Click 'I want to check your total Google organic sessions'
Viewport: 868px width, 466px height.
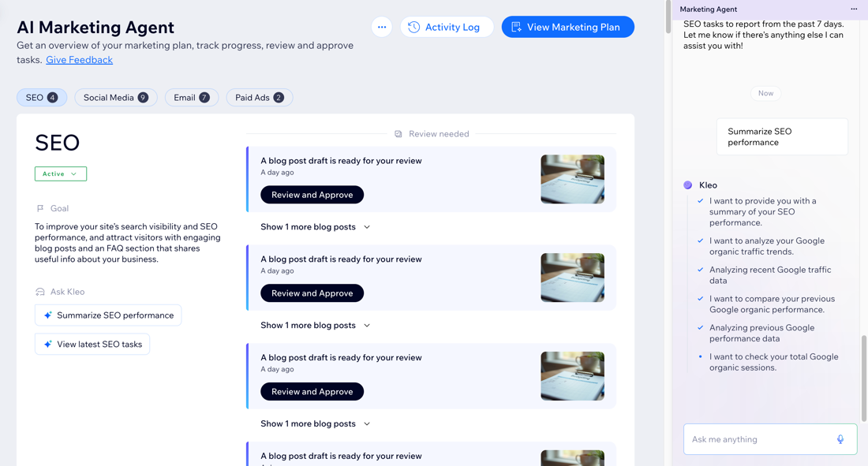773,362
